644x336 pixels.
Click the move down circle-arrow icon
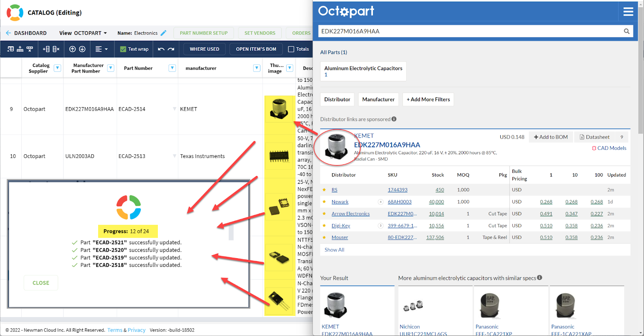click(82, 49)
